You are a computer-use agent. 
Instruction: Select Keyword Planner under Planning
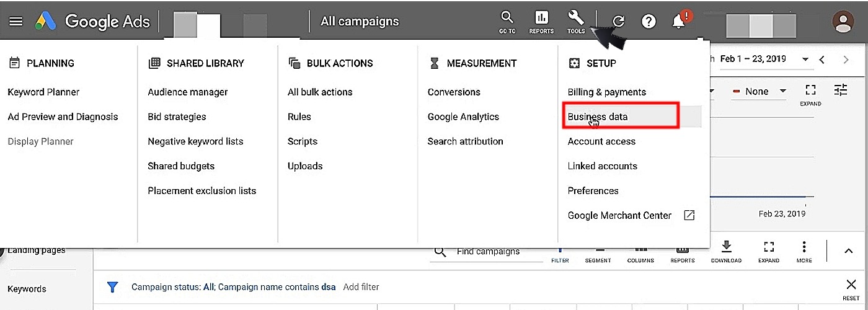point(43,92)
